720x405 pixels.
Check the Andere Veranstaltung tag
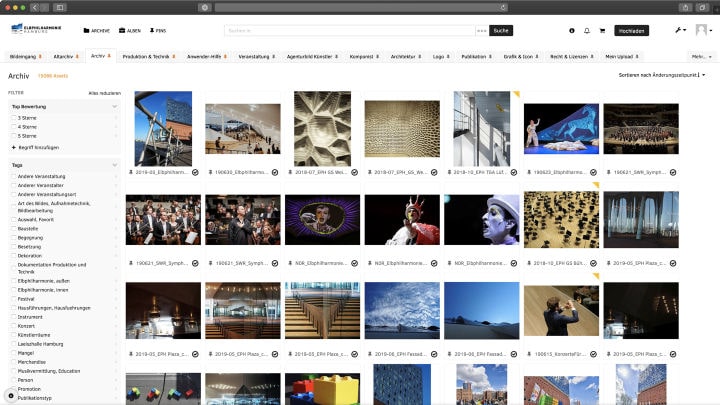14,176
